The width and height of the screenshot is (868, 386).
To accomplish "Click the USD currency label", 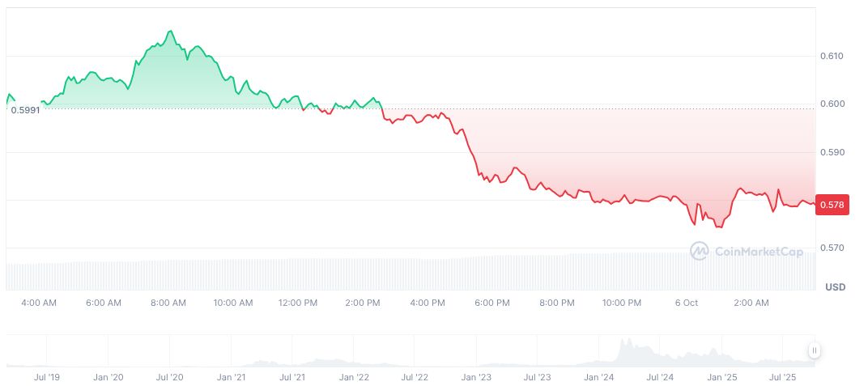I will [835, 287].
